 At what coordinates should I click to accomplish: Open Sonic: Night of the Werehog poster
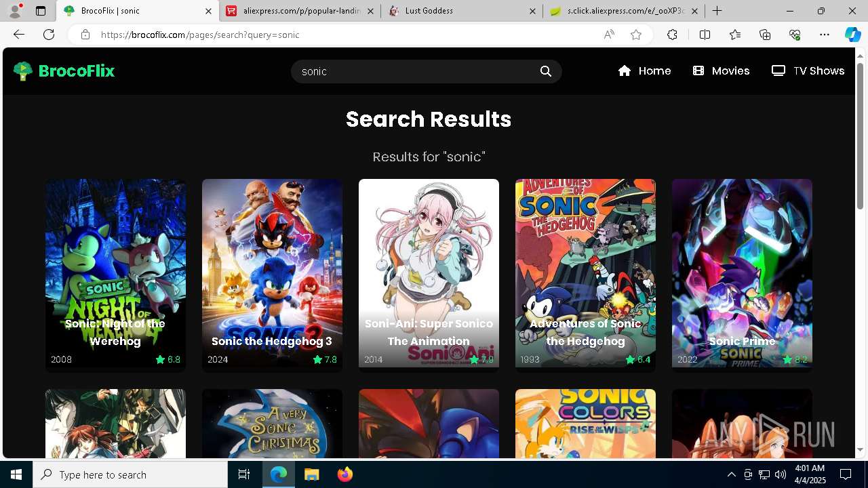115,275
